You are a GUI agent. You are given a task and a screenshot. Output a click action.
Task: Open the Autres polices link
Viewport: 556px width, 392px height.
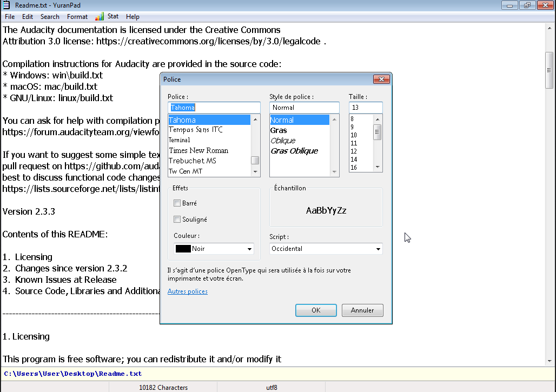[188, 291]
